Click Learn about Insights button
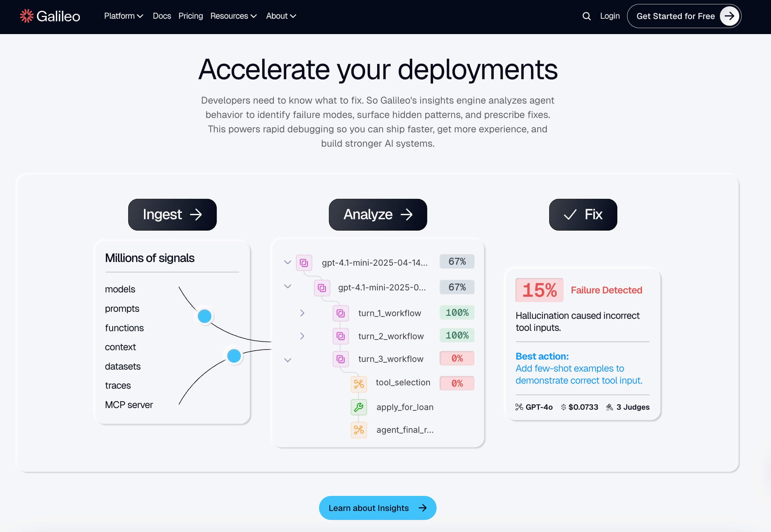Image resolution: width=771 pixels, height=532 pixels. pyautogui.click(x=377, y=508)
